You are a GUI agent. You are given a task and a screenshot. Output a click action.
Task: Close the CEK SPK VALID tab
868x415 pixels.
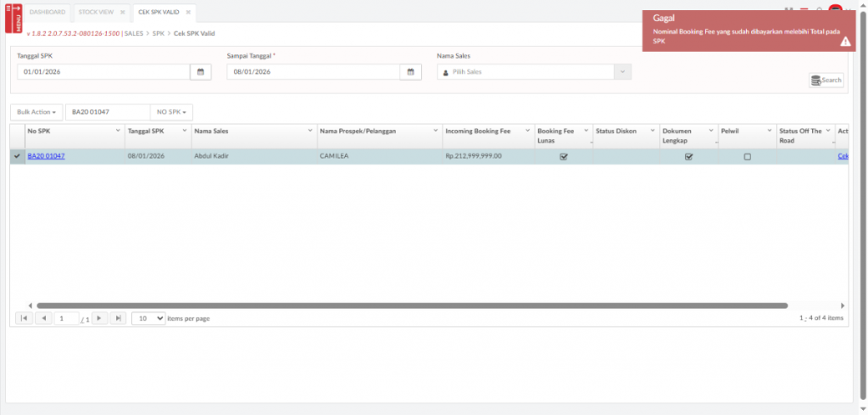point(188,13)
